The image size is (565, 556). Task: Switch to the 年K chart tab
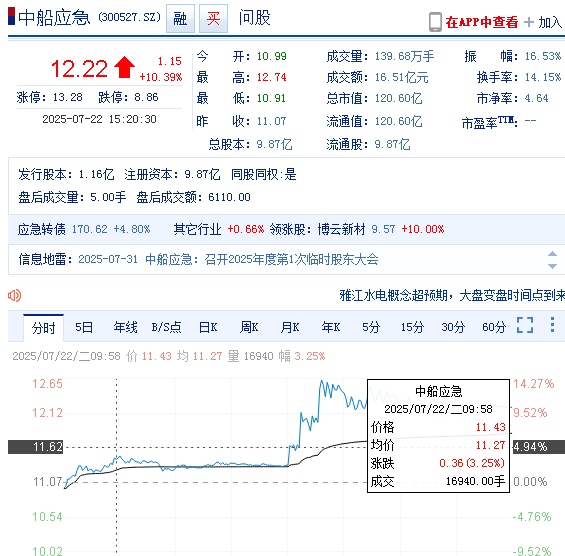coord(331,327)
